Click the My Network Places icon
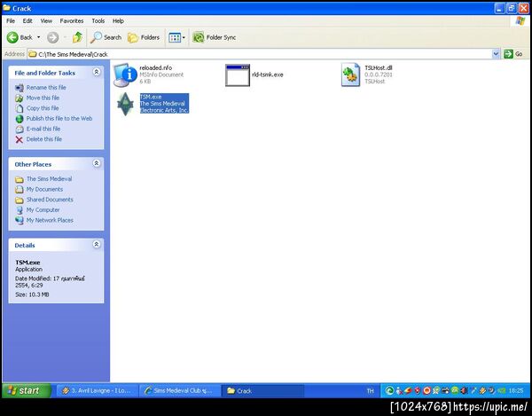This screenshot has height=416, width=532. [x=20, y=221]
